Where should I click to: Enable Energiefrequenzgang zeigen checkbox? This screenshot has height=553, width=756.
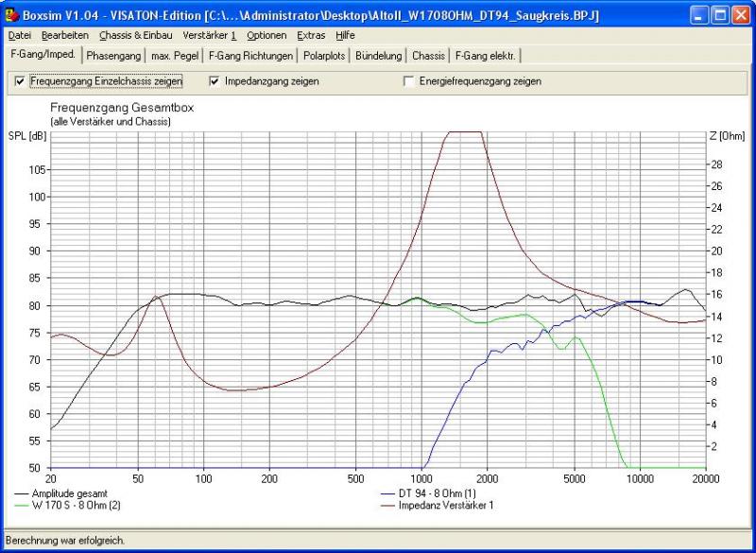tap(409, 81)
